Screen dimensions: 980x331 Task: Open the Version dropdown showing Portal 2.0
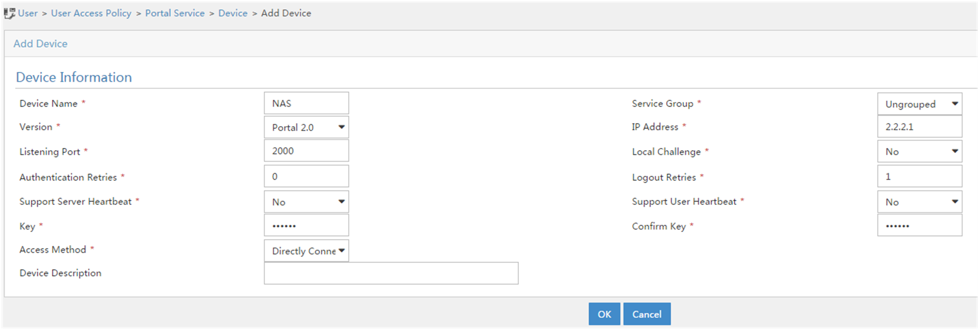tap(306, 127)
